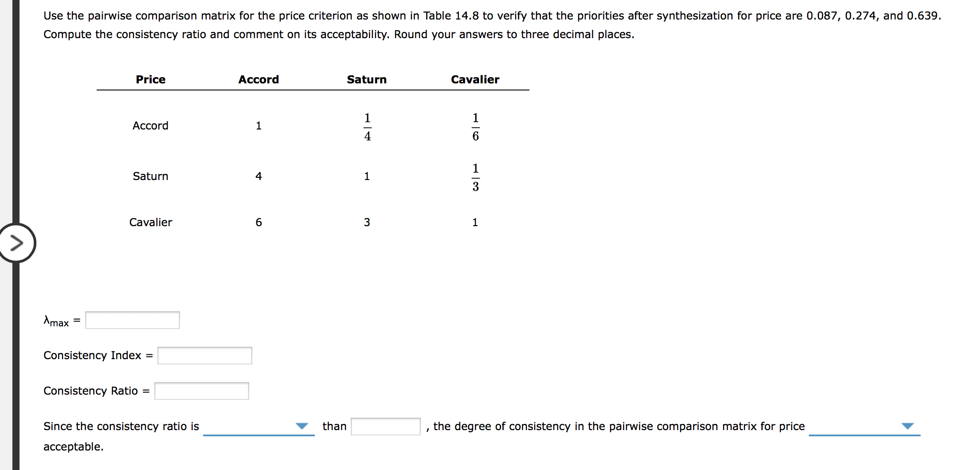
Task: Click the input box after "than"
Action: click(x=385, y=426)
